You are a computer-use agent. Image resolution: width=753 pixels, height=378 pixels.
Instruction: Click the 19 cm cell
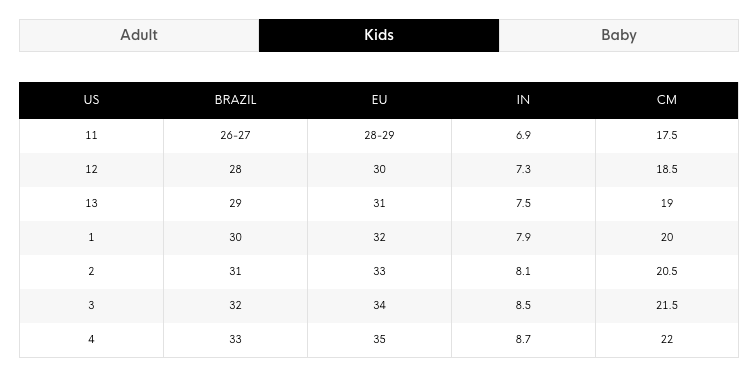667,204
